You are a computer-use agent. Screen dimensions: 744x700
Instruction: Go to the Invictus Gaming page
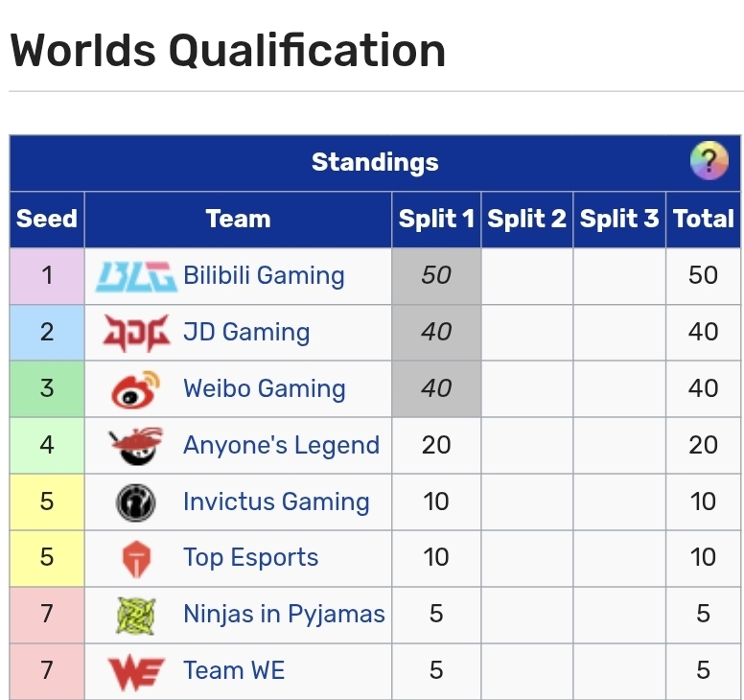point(276,502)
